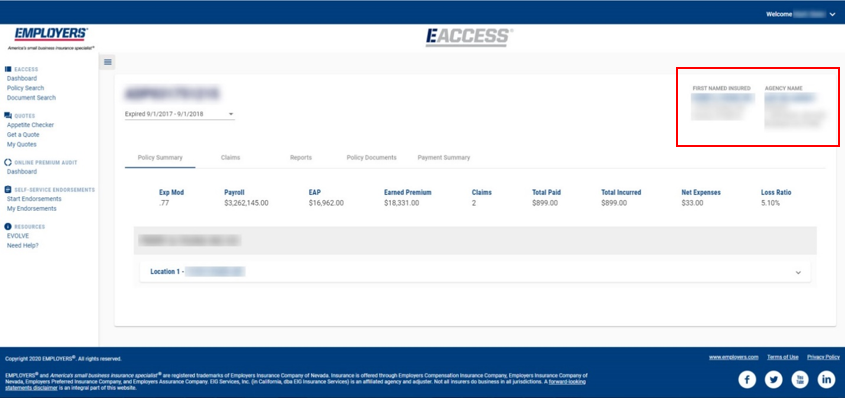Viewport: 845px width, 399px height.
Task: Go to EACCESS Dashboard link
Action: click(22, 79)
